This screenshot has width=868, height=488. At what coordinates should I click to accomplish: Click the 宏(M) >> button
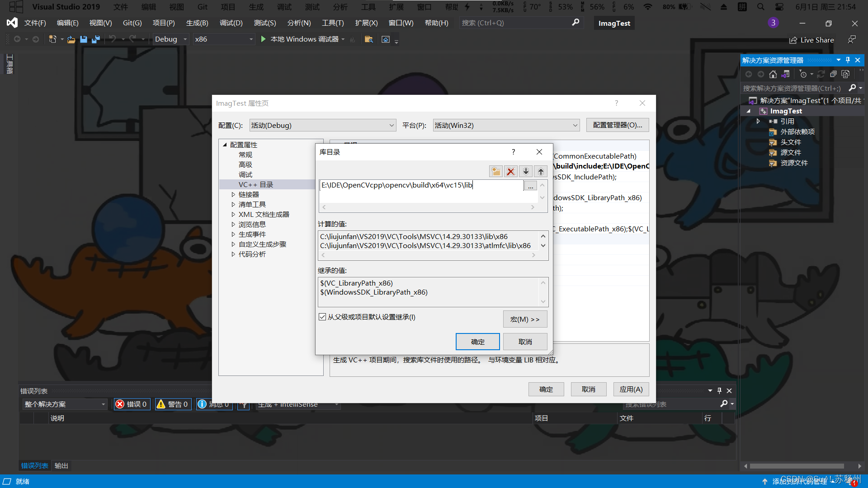[525, 319]
